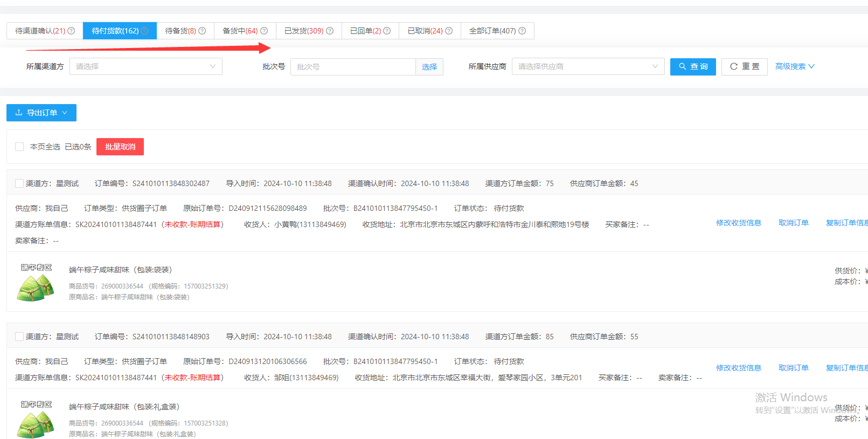Image resolution: width=868 pixels, height=439 pixels.
Task: Click help icon beside 已回单 tab
Action: (387, 31)
